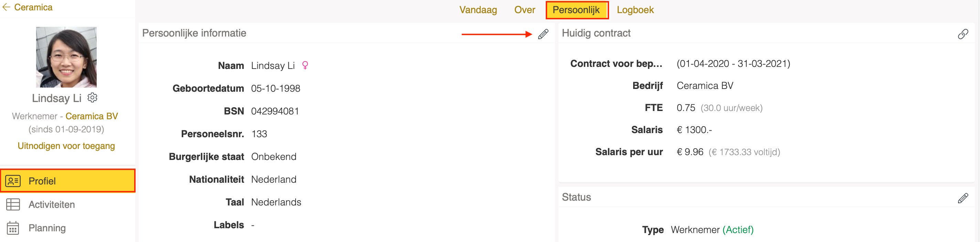Click Lindsay Li's profile photo
The width and height of the screenshot is (980, 242).
point(66,57)
